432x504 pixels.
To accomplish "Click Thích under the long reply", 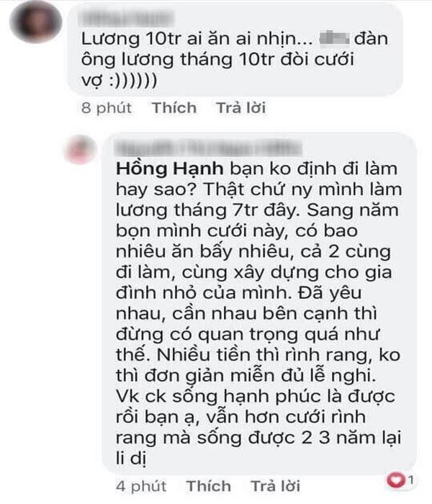I will click(x=209, y=486).
